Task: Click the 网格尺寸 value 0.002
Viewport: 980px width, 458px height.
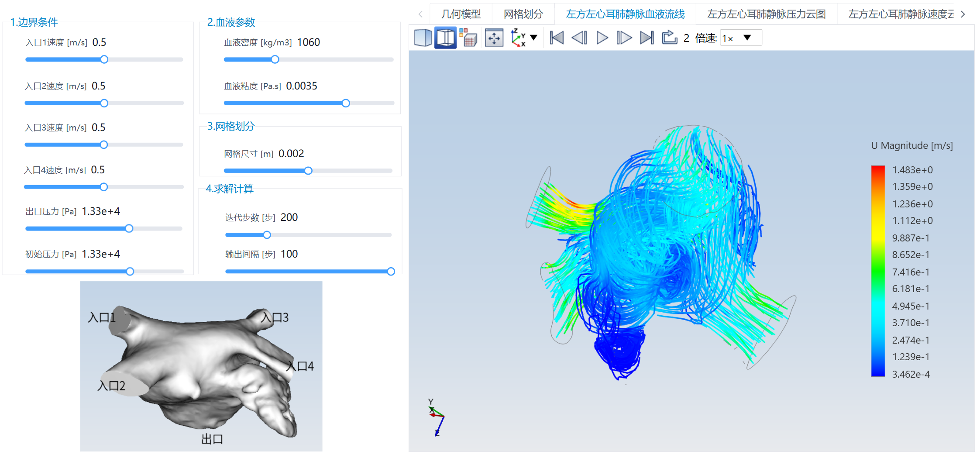Action: pos(291,154)
